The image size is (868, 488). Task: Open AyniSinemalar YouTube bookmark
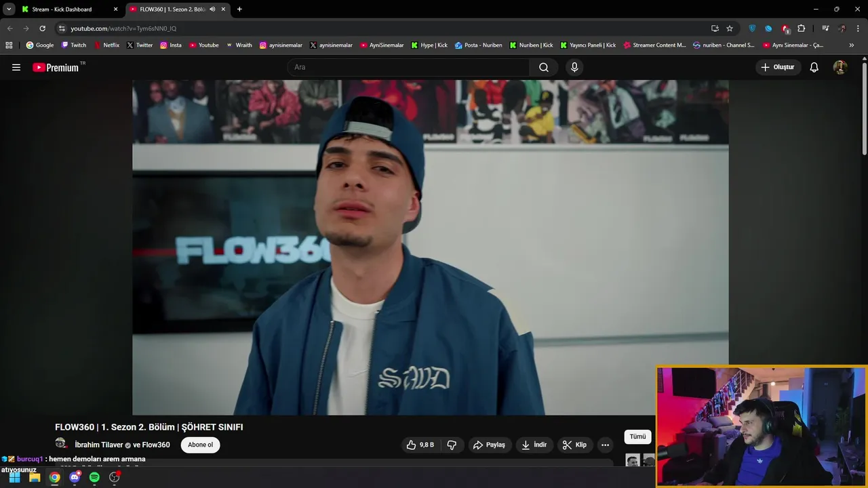coord(382,45)
